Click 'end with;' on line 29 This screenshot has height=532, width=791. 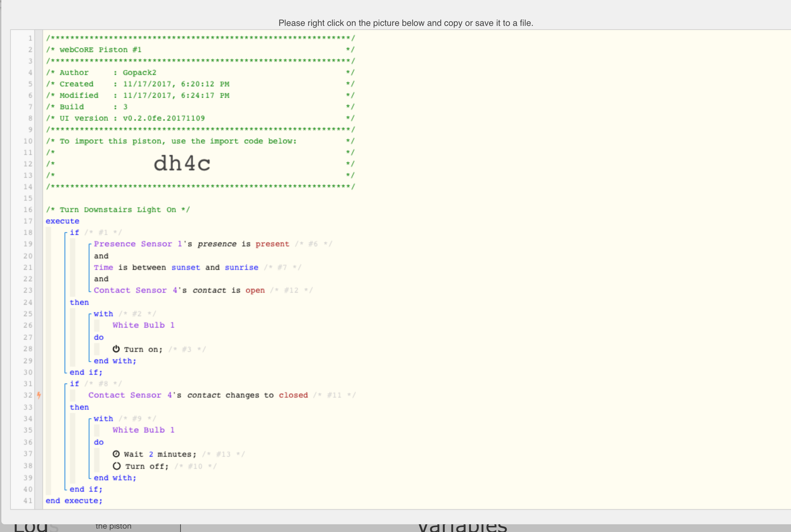pyautogui.click(x=115, y=361)
